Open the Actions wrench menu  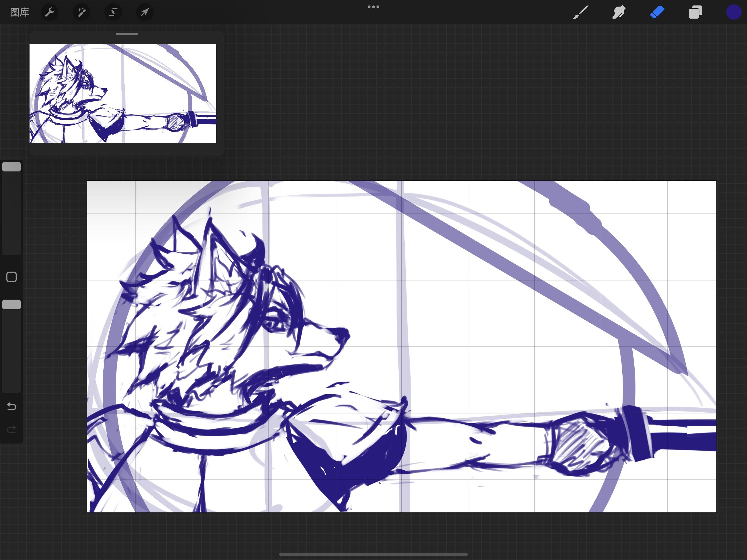point(50,13)
